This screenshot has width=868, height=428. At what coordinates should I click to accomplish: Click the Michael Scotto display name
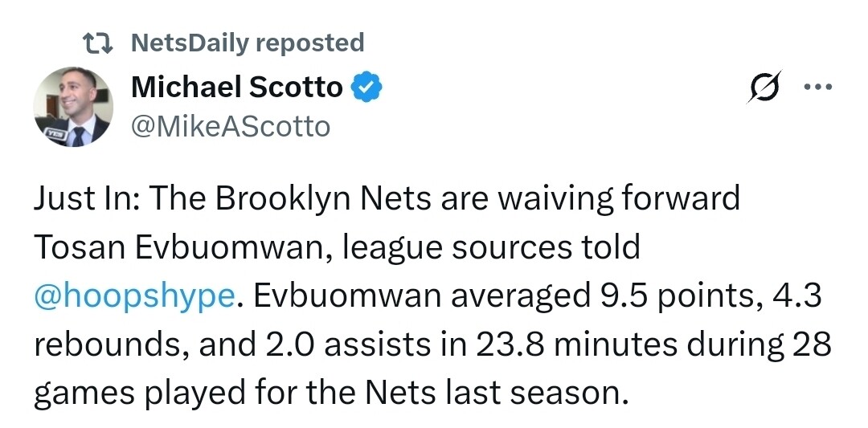[236, 87]
